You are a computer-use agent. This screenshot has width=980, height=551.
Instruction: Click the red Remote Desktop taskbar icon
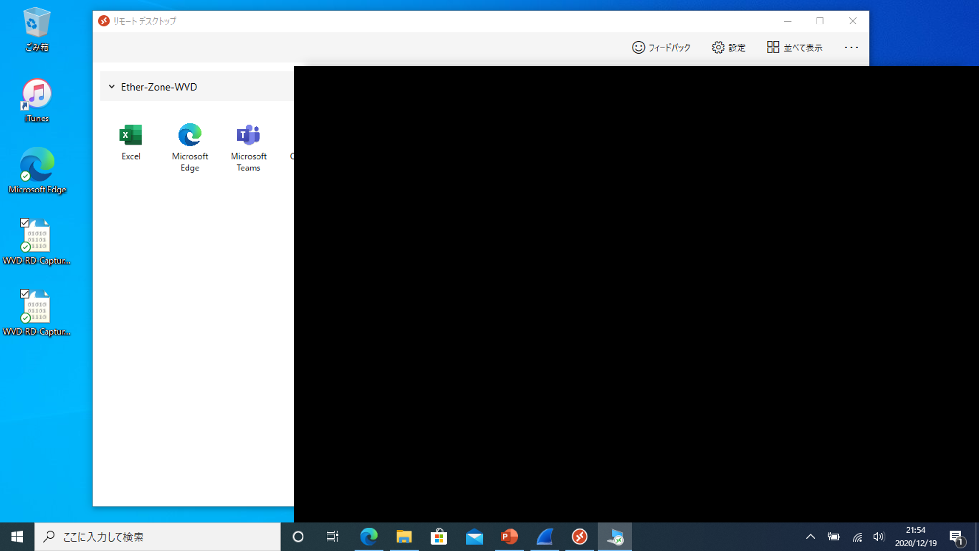(x=580, y=537)
